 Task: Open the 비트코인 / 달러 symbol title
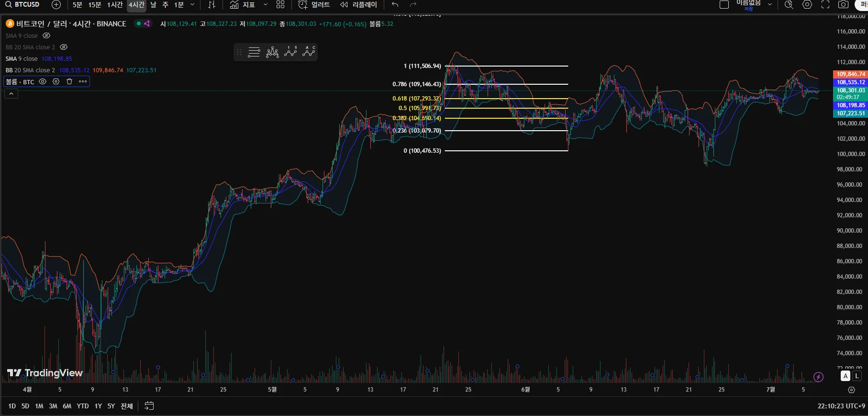click(71, 24)
